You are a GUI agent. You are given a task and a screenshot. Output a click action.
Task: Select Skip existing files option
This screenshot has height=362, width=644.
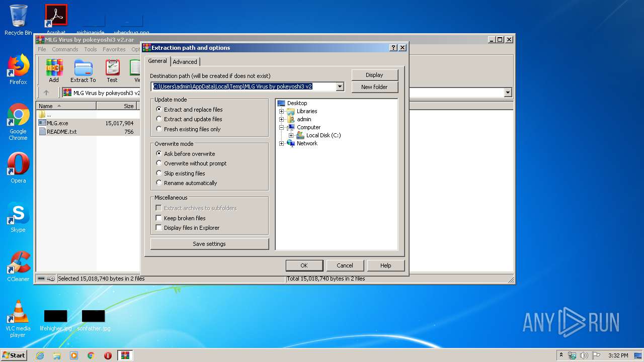[181, 173]
